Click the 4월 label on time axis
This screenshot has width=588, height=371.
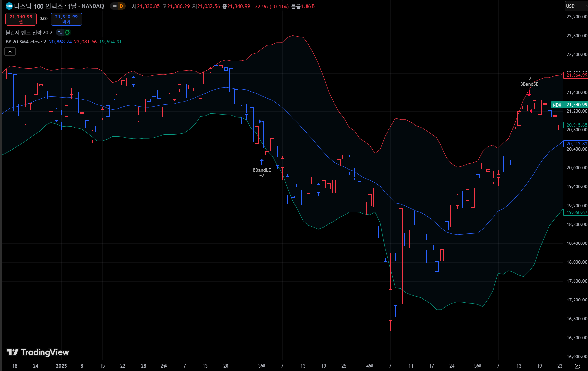click(x=370, y=366)
